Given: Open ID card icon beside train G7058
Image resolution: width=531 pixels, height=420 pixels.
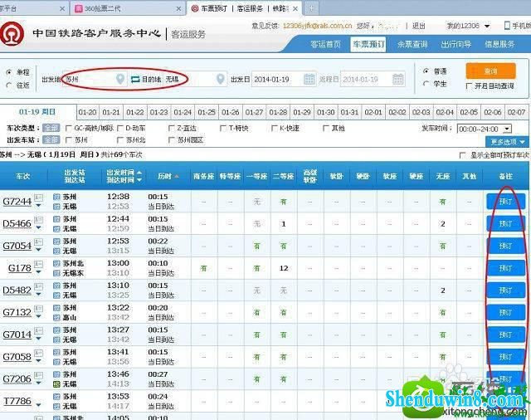Looking at the screenshot, I should pyautogui.click(x=39, y=353).
